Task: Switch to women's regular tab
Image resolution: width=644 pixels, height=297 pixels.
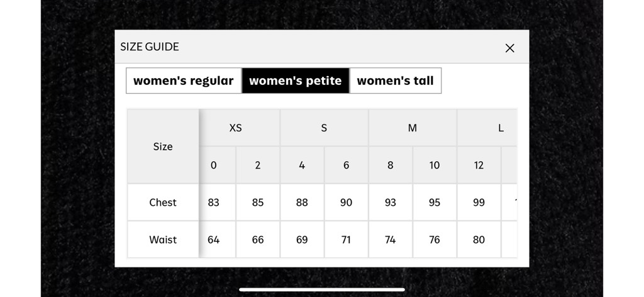Action: tap(184, 81)
